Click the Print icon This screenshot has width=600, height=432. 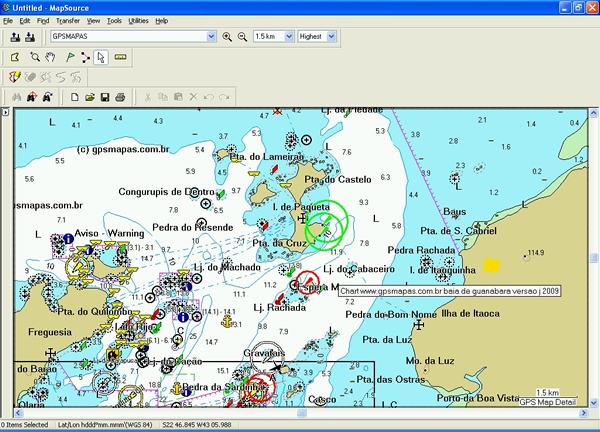point(120,97)
